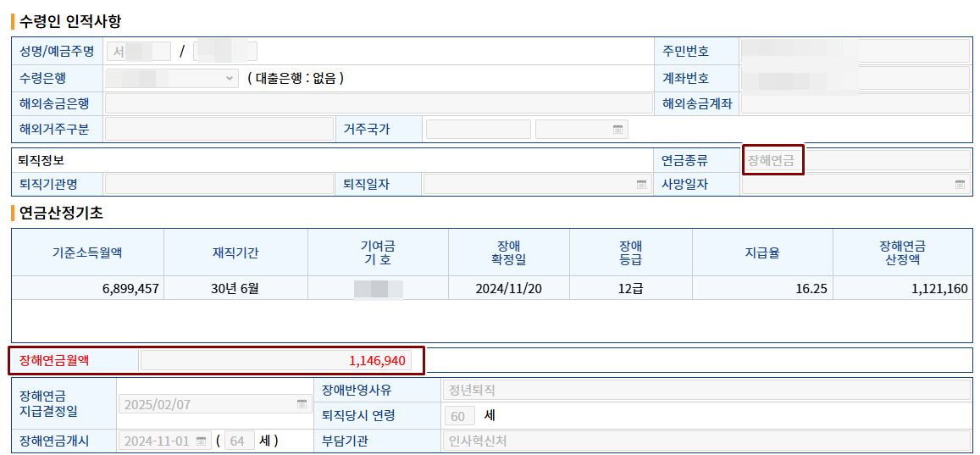This screenshot has height=455, width=980.
Task: Click the 지급율 column header
Action: click(762, 252)
